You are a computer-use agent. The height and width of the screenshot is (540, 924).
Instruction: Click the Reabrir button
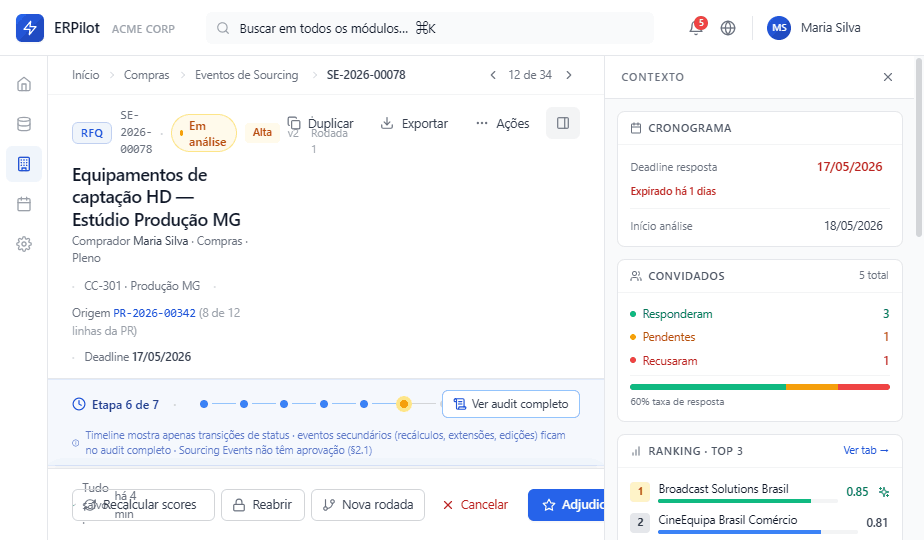pyautogui.click(x=263, y=505)
